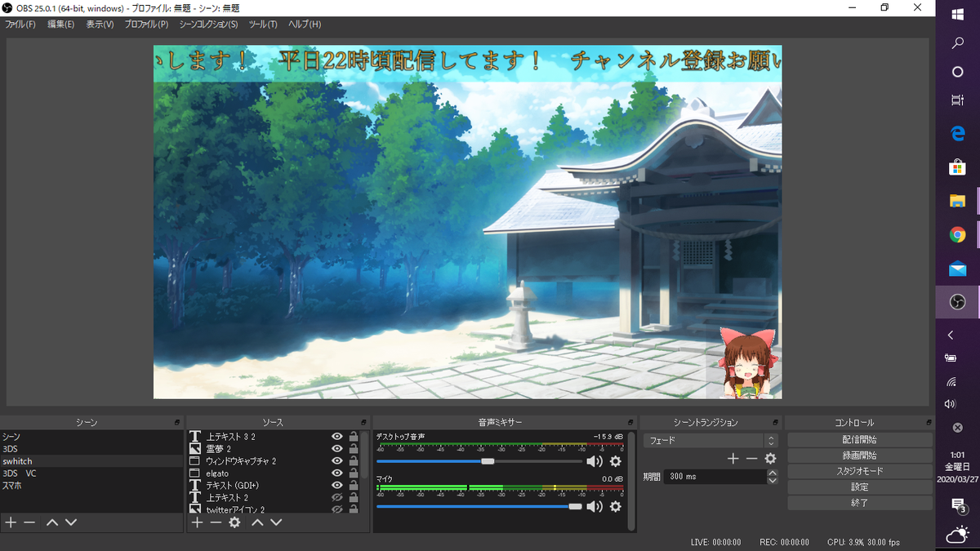Toggle the lock on テキスト (GDI+) source
Image resolution: width=980 pixels, height=551 pixels.
[x=354, y=486]
